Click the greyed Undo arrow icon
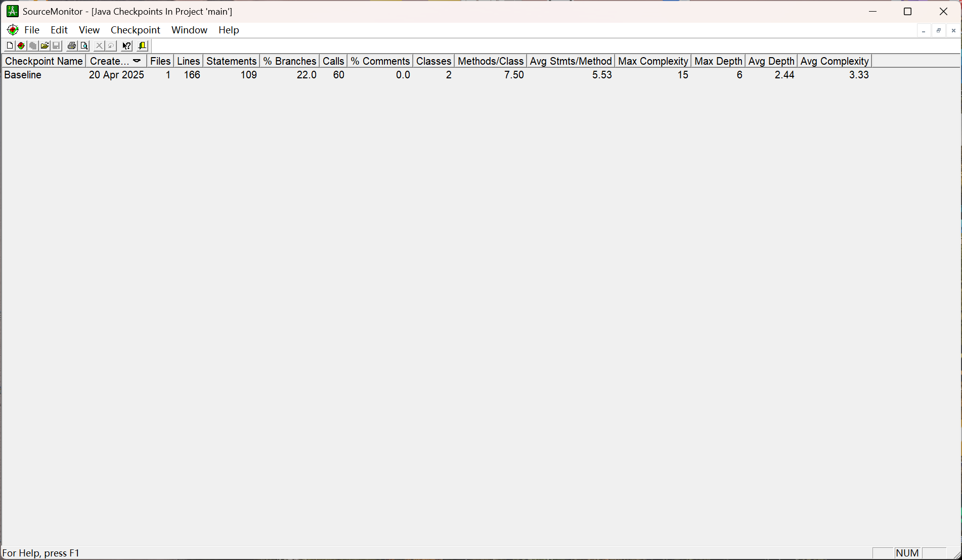This screenshot has width=962, height=560. click(111, 46)
